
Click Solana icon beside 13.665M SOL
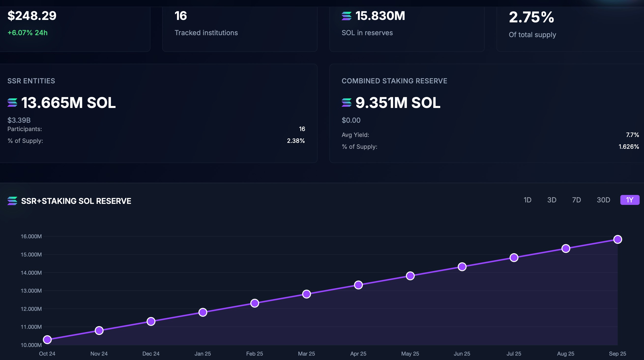point(12,103)
